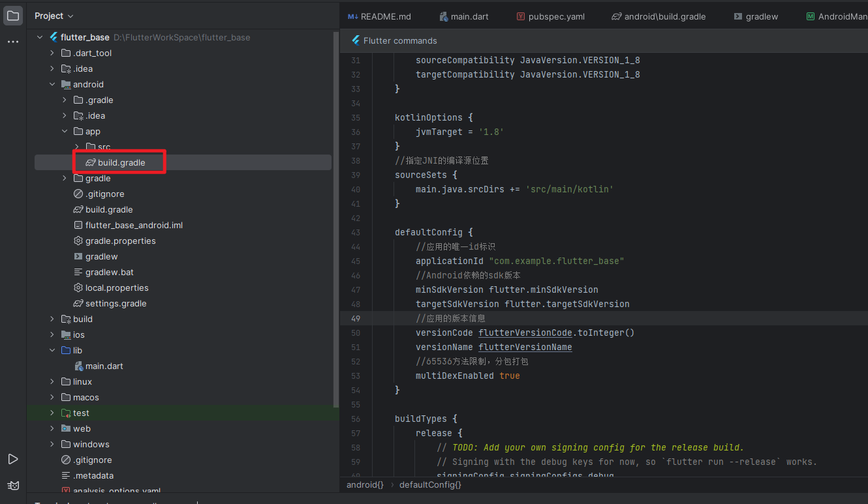Click the android module folder icon
This screenshot has height=504, width=868.
pyautogui.click(x=66, y=84)
